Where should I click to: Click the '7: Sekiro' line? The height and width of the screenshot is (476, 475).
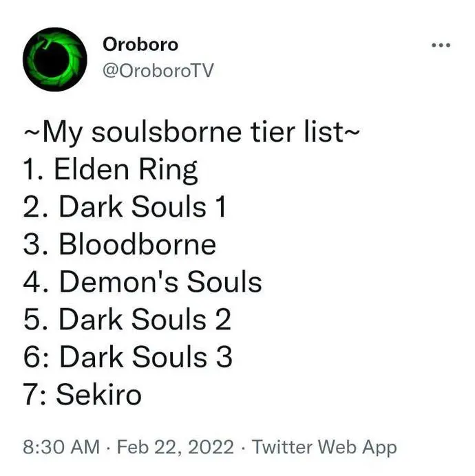(83, 395)
